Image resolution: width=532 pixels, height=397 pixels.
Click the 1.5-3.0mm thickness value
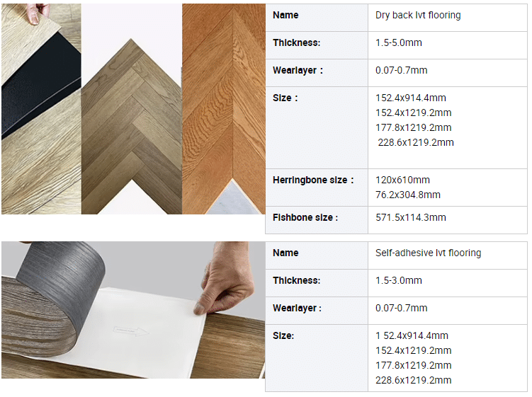399,281
